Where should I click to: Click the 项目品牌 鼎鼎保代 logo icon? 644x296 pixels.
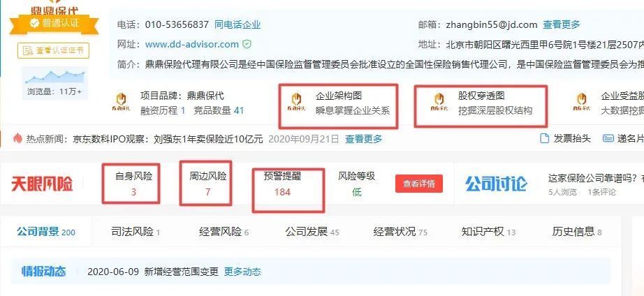[121, 103]
